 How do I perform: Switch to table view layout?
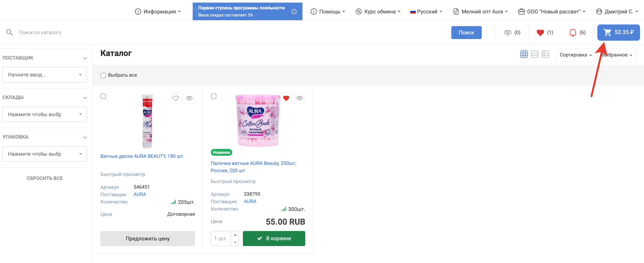coord(545,54)
